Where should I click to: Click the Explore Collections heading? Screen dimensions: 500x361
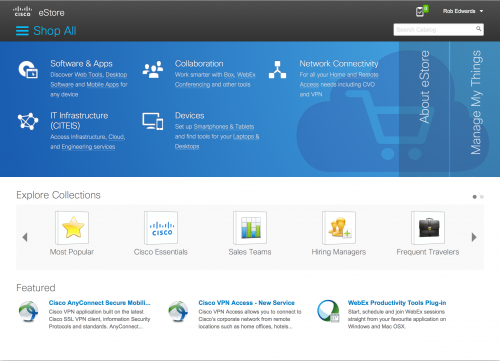58,195
